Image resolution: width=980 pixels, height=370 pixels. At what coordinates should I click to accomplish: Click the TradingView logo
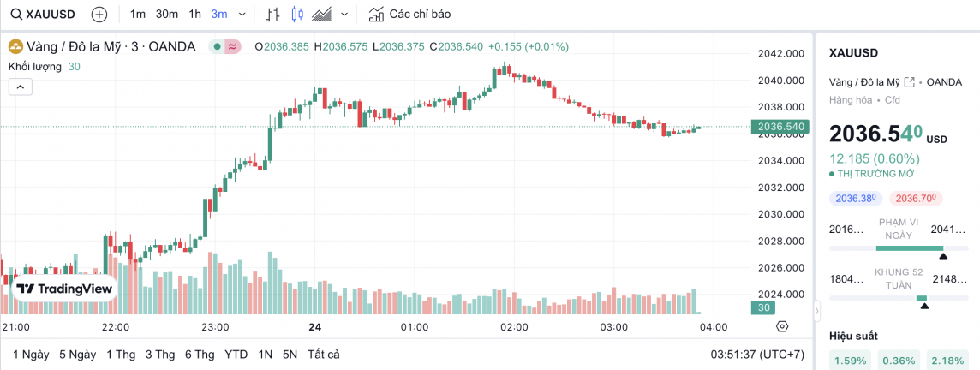(x=65, y=289)
